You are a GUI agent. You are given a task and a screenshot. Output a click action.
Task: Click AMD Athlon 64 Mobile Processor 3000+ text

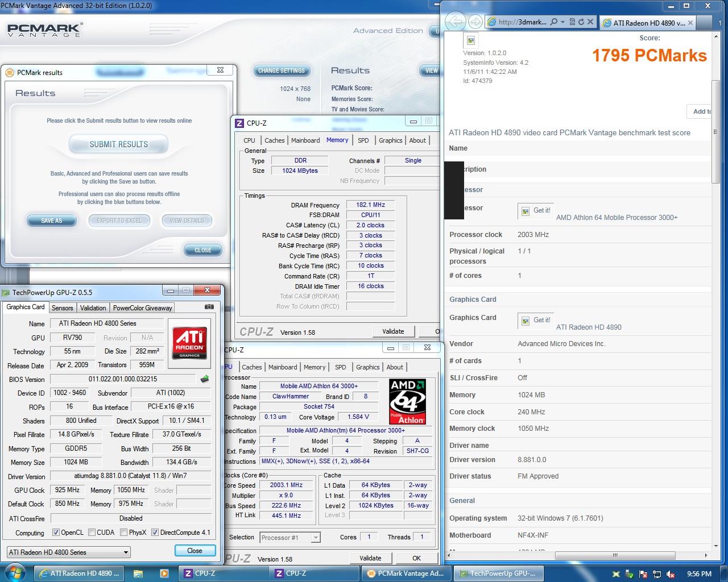point(617,218)
